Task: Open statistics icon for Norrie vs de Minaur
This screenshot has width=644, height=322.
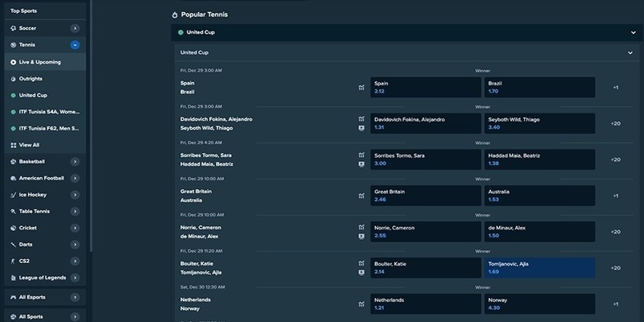Action: coord(361,227)
